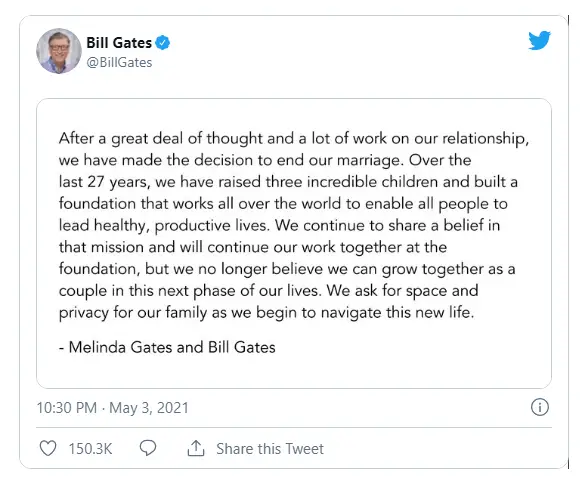This screenshot has height=484, width=584.
Task: Click the Share this Tweet label
Action: tap(270, 449)
